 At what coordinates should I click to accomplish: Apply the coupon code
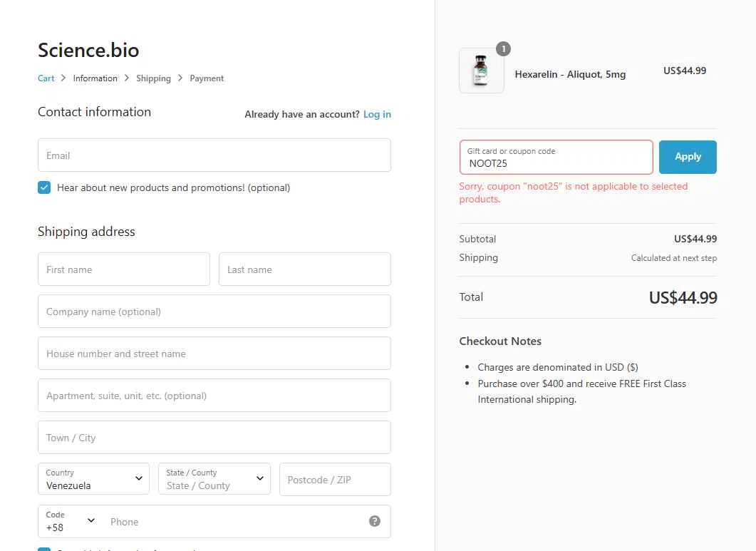[688, 157]
